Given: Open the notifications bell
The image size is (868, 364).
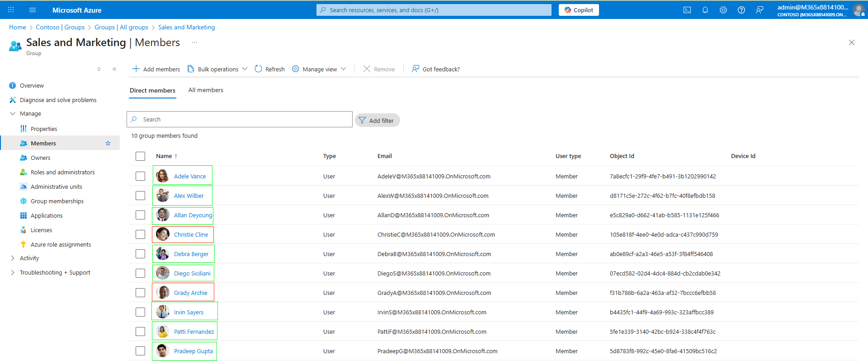Looking at the screenshot, I should [x=705, y=10].
